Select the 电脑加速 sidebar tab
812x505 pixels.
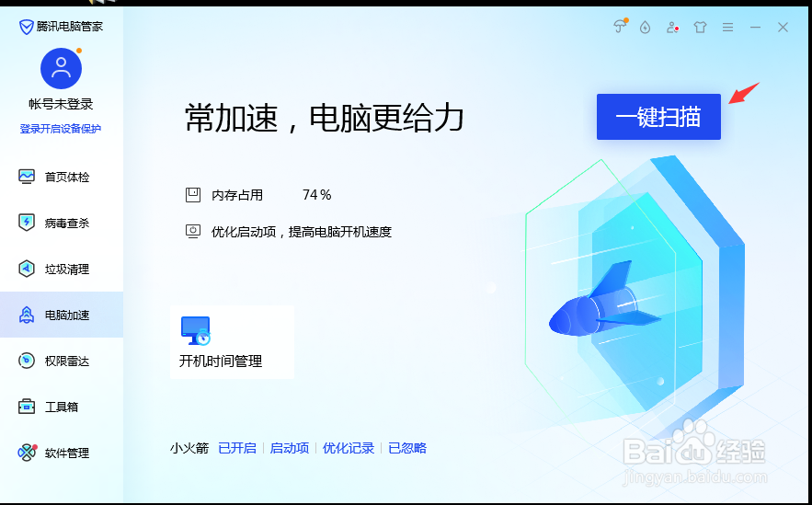pyautogui.click(x=62, y=315)
